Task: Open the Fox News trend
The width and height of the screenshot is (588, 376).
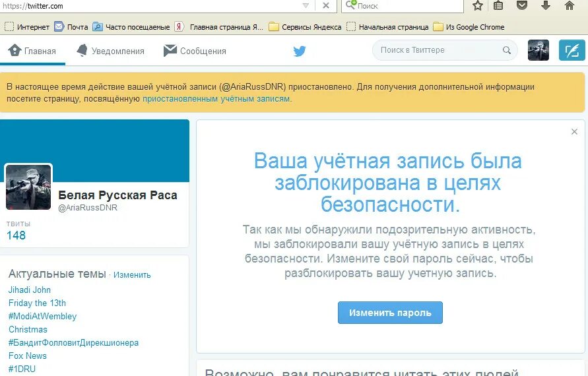Action: [28, 356]
